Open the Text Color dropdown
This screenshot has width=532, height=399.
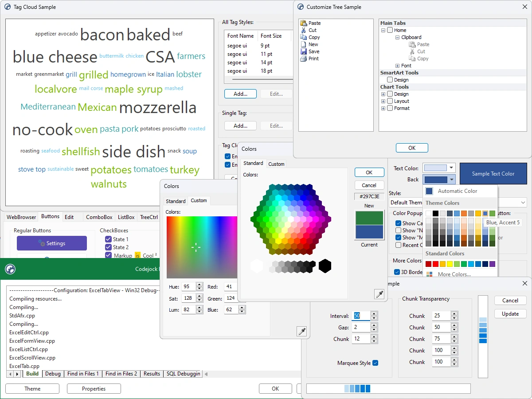[x=451, y=168]
